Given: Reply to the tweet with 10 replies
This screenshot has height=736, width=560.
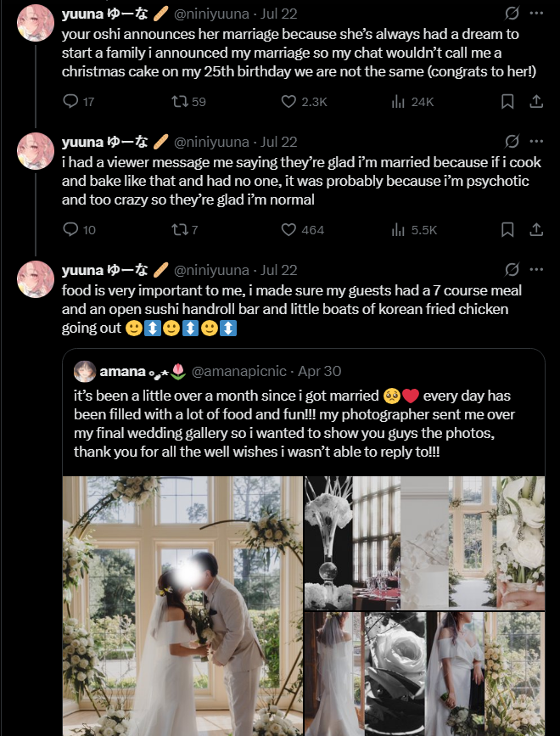Looking at the screenshot, I should pos(71,229).
